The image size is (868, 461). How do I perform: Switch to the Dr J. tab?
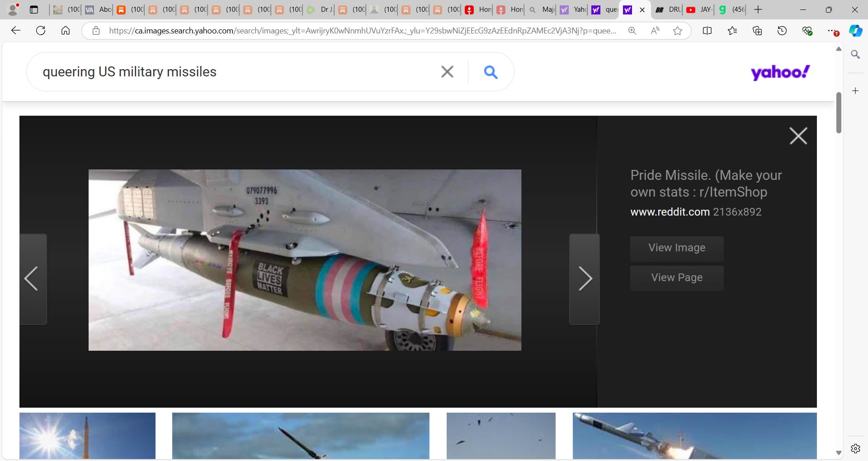[x=319, y=9]
